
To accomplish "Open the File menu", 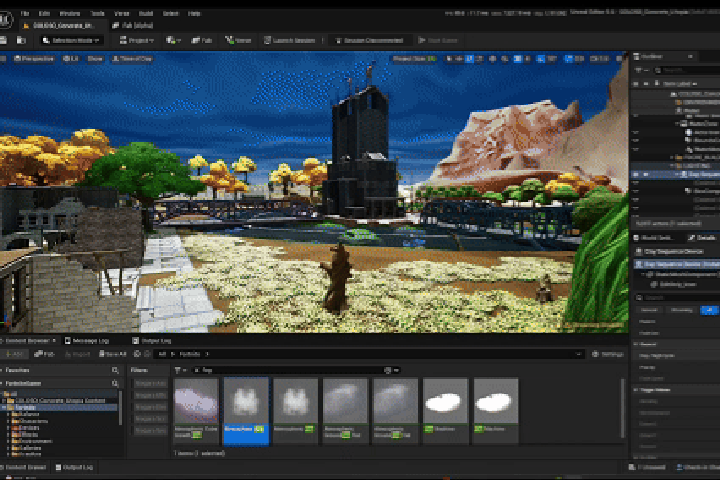I will point(25,14).
